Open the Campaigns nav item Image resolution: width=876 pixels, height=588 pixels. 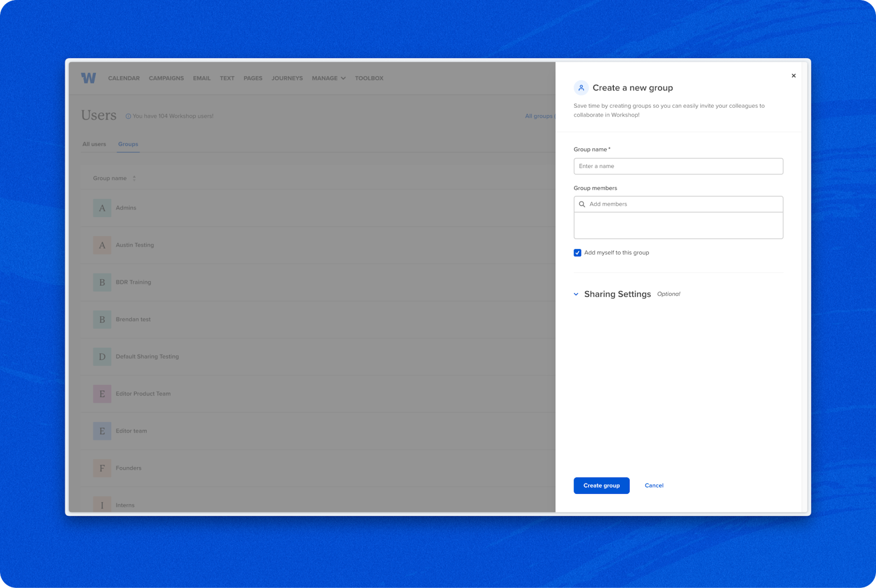pyautogui.click(x=166, y=78)
